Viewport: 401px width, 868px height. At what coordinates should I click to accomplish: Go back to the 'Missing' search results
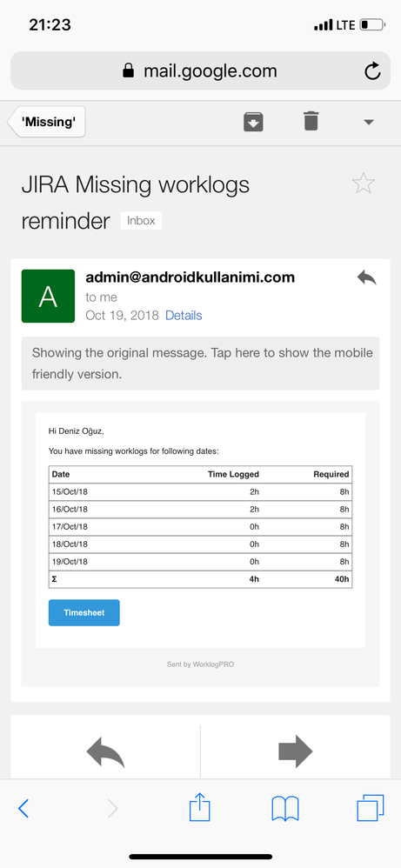46,122
